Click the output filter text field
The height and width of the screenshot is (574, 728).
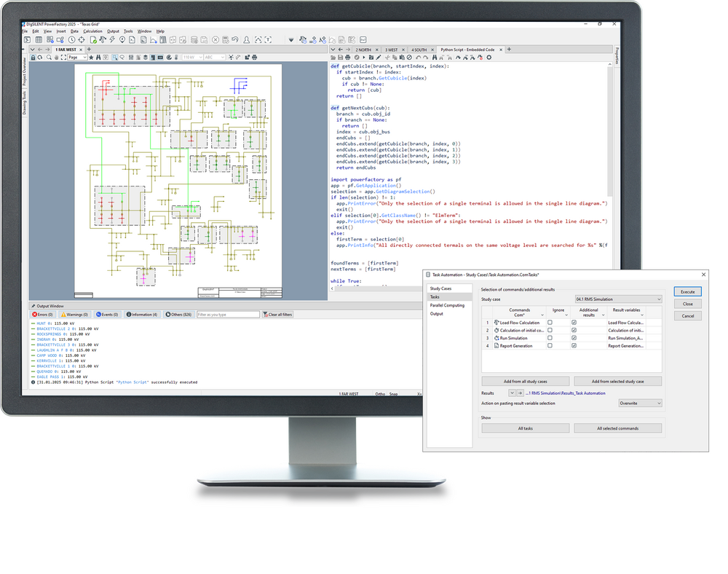pos(228,315)
